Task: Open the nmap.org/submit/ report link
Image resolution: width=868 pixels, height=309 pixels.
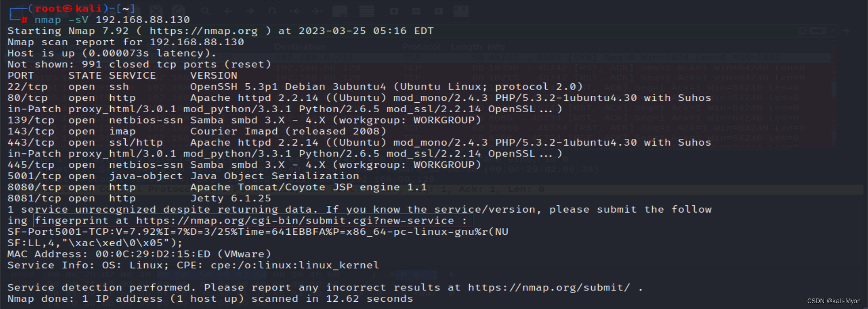Action: pos(548,288)
